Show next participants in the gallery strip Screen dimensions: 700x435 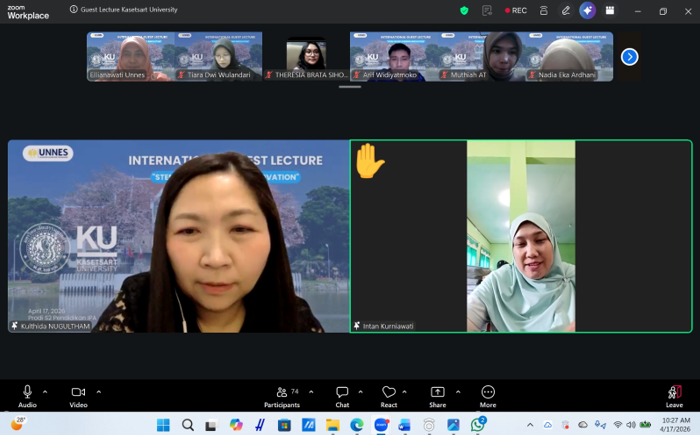(629, 56)
